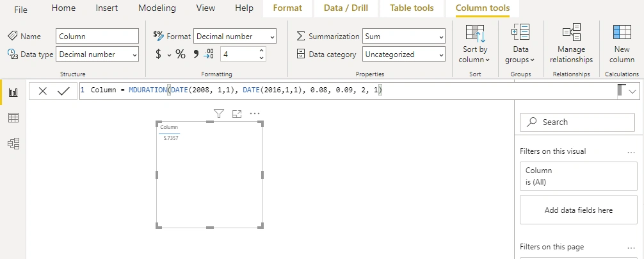Click the top-right resize handle of visual
644x259 pixels.
261,123
